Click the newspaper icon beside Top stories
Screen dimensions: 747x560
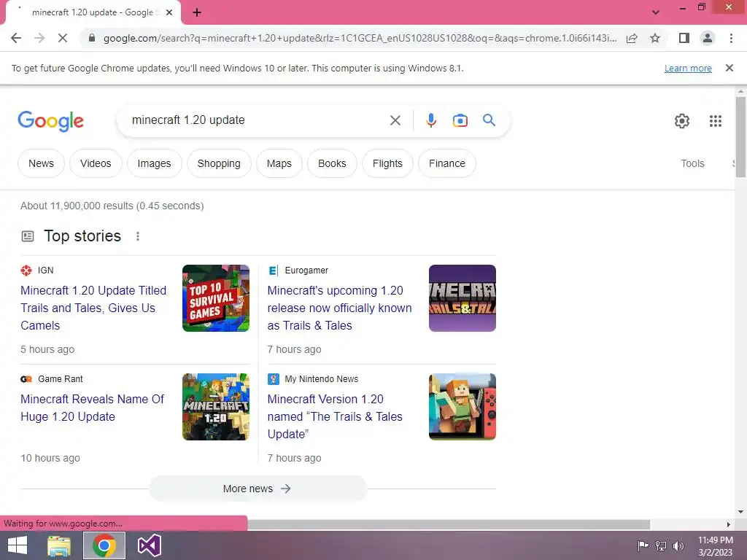pos(28,236)
